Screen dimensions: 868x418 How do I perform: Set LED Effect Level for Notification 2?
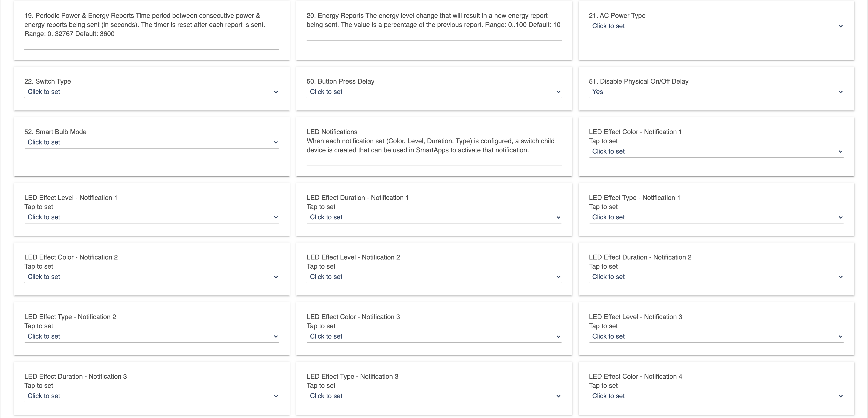[x=434, y=277]
